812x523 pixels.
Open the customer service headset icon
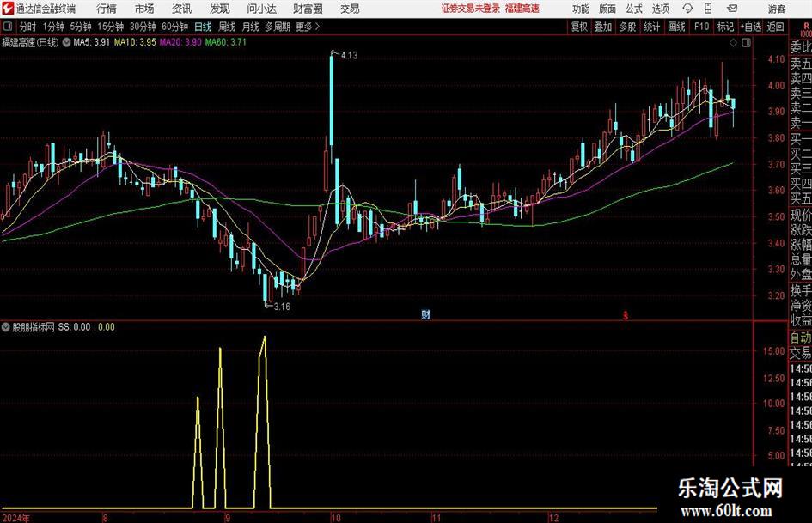tap(687, 9)
